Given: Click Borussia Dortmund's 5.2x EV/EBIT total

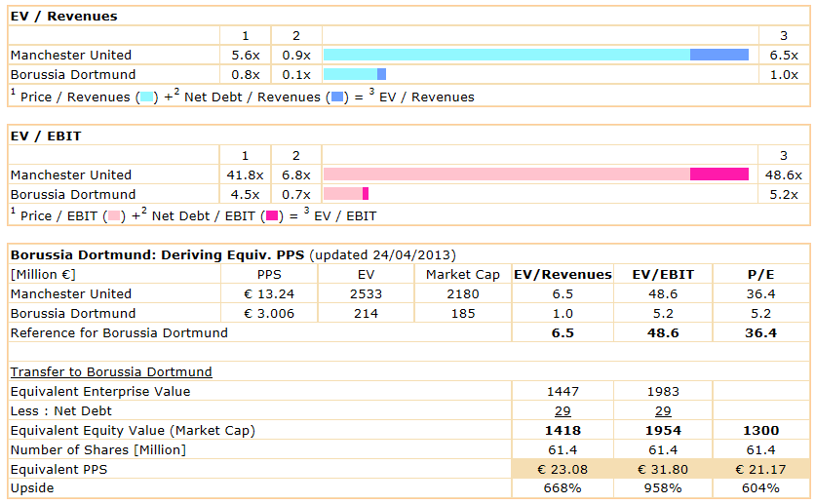Looking at the screenshot, I should [784, 195].
